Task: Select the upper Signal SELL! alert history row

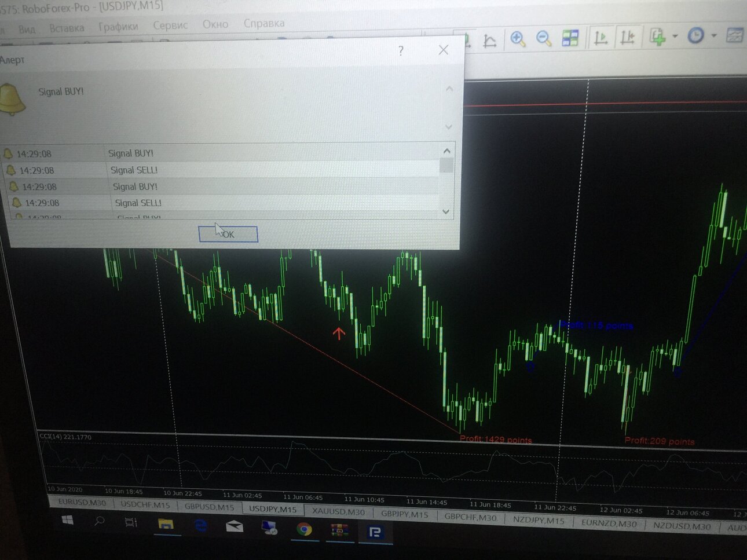Action: point(223,170)
